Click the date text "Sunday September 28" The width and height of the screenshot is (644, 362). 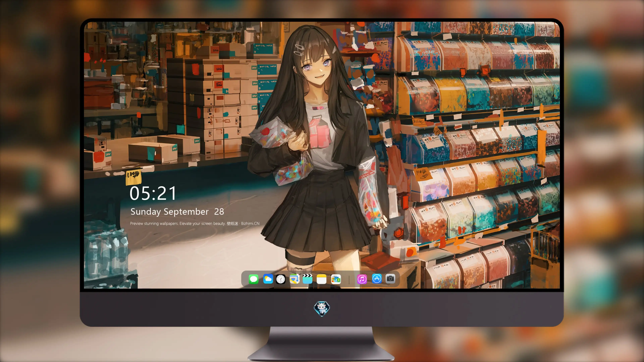tap(177, 212)
